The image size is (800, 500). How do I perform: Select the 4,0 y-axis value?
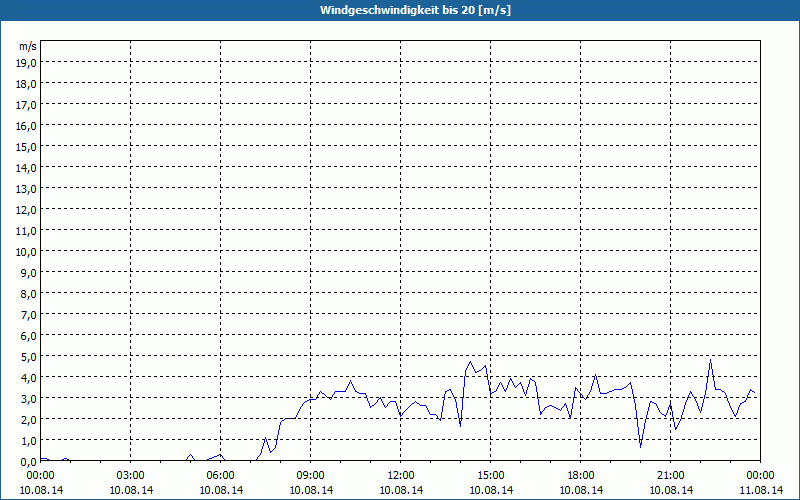click(28, 378)
